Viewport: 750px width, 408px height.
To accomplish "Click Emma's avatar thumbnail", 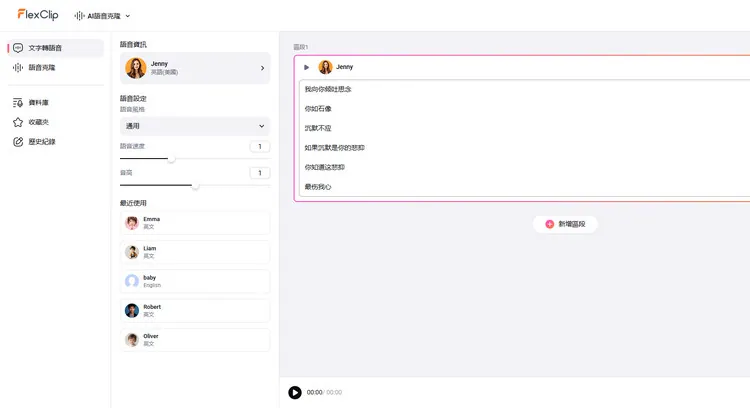I will point(132,223).
